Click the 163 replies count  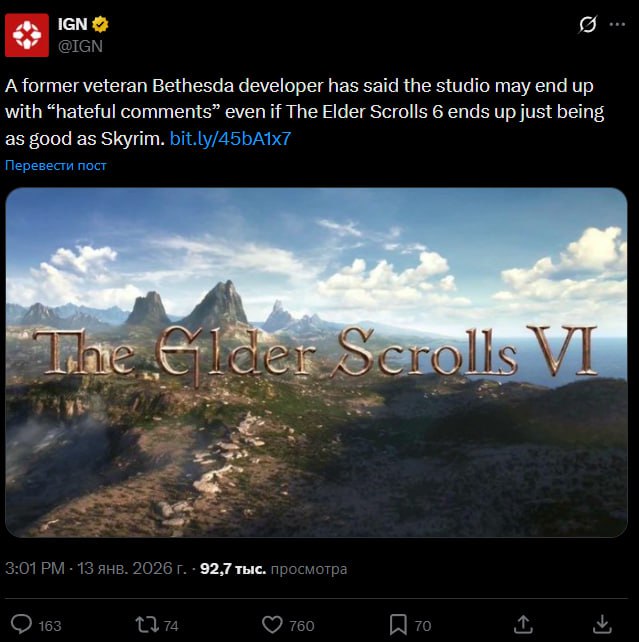[50, 626]
